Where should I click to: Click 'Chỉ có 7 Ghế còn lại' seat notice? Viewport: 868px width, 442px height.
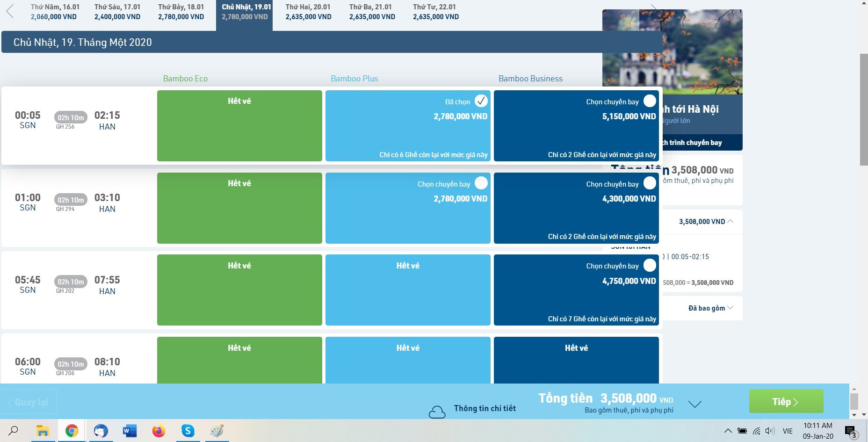click(602, 319)
